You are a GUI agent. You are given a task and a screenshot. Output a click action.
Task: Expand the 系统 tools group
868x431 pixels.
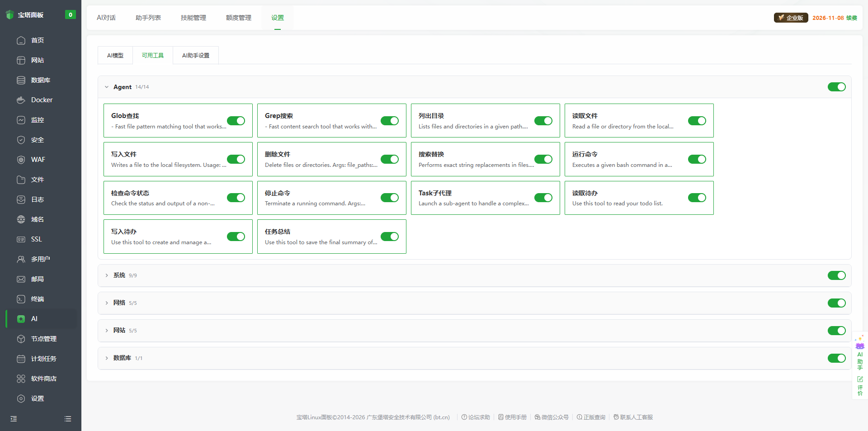(x=107, y=275)
